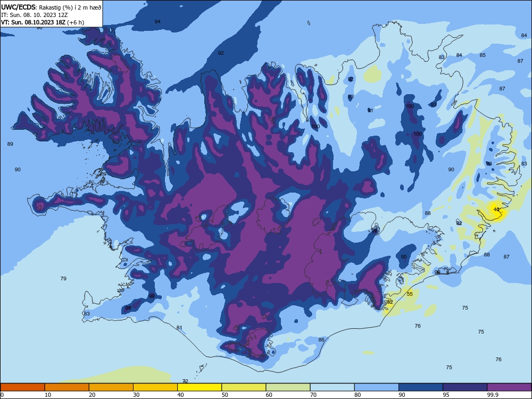The width and height of the screenshot is (532, 399).
Task: Click the map value "91" inland
Action: pyautogui.click(x=370, y=111)
